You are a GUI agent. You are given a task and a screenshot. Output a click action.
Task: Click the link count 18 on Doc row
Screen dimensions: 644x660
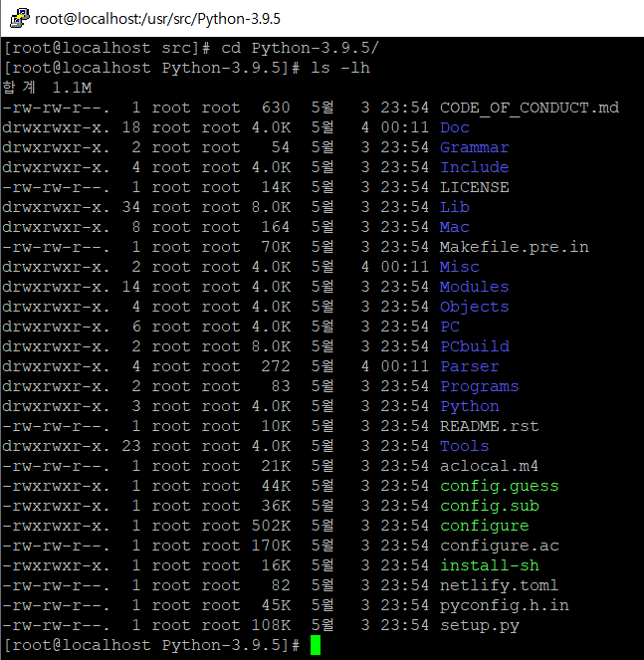pos(131,127)
